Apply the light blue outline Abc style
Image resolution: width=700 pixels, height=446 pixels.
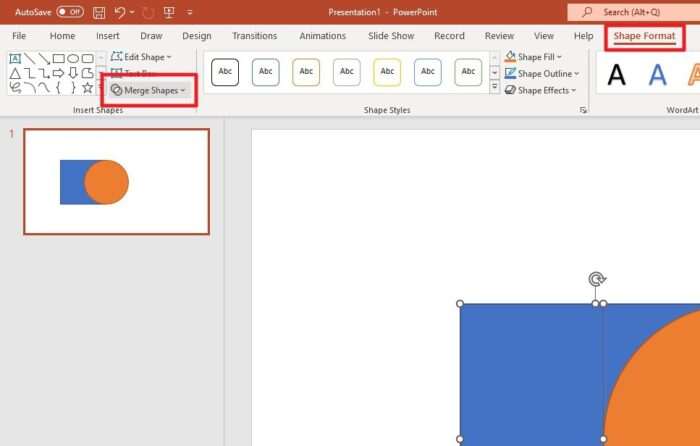pyautogui.click(x=428, y=71)
